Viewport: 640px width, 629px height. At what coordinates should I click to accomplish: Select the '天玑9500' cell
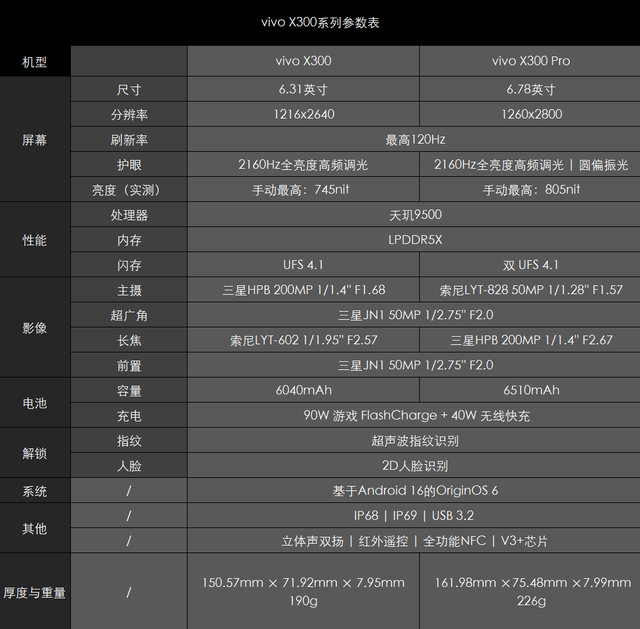point(414,215)
